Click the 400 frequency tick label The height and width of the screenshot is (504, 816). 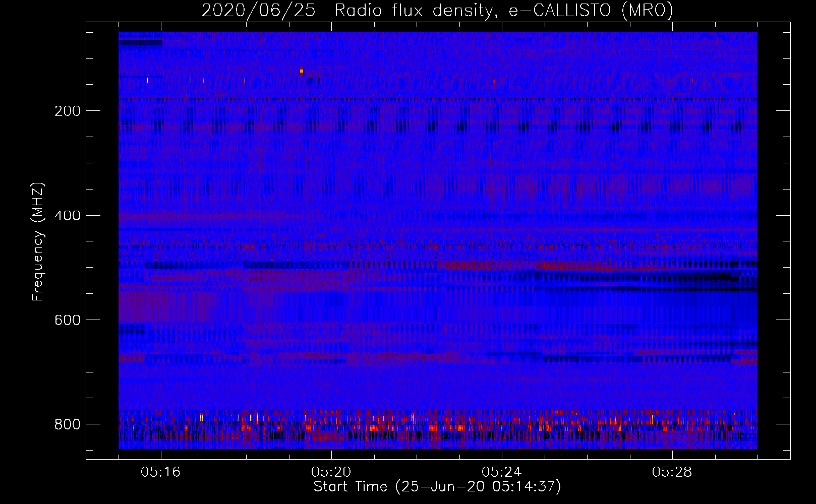coord(68,216)
